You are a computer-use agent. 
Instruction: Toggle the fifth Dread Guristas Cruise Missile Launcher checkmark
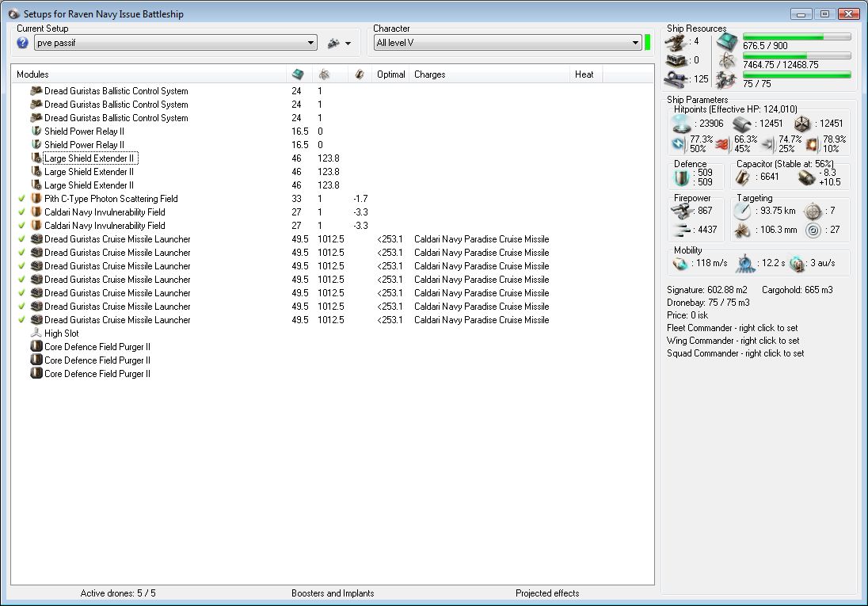[x=21, y=292]
